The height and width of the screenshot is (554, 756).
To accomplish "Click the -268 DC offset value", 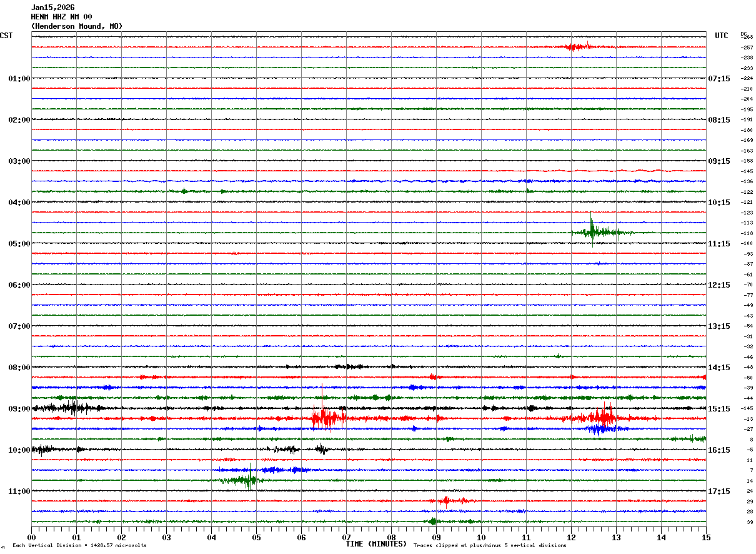I will click(747, 37).
